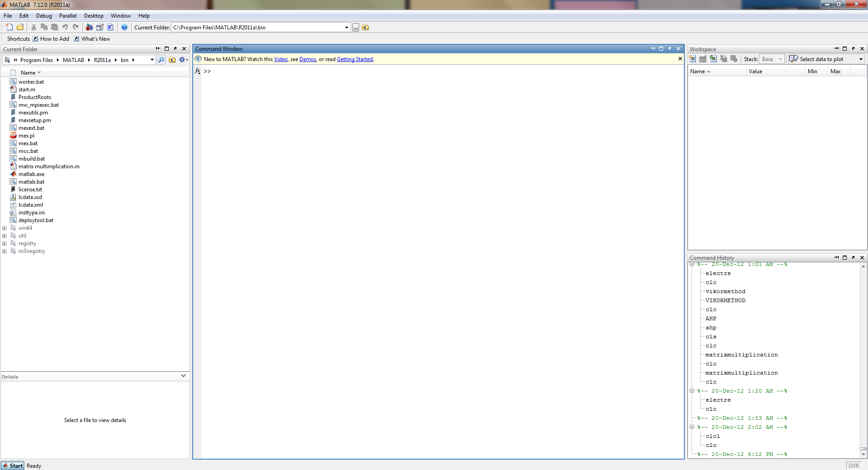Select mex.pl file
868x470 pixels.
(x=26, y=136)
